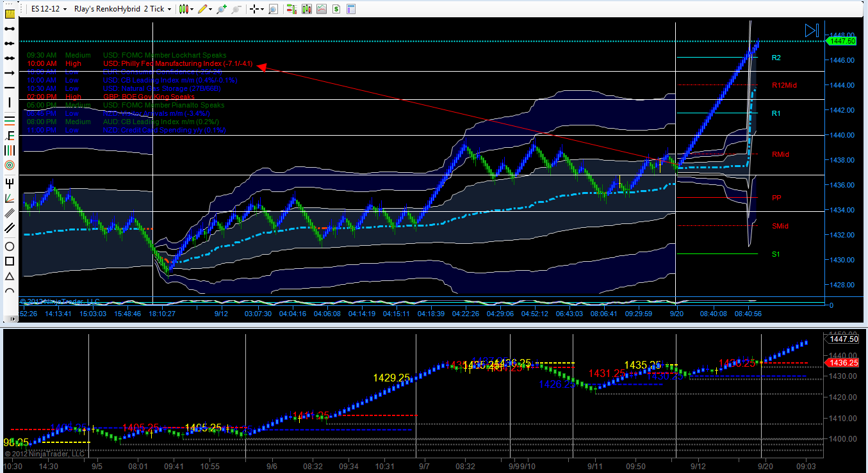Screen dimensions: 868x473
Task: Select the Arc drawing tool
Action: pos(10,291)
